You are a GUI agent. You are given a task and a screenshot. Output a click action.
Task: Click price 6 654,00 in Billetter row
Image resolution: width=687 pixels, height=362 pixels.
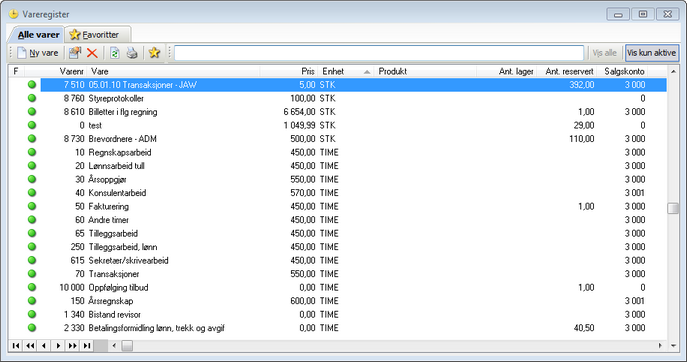click(299, 112)
